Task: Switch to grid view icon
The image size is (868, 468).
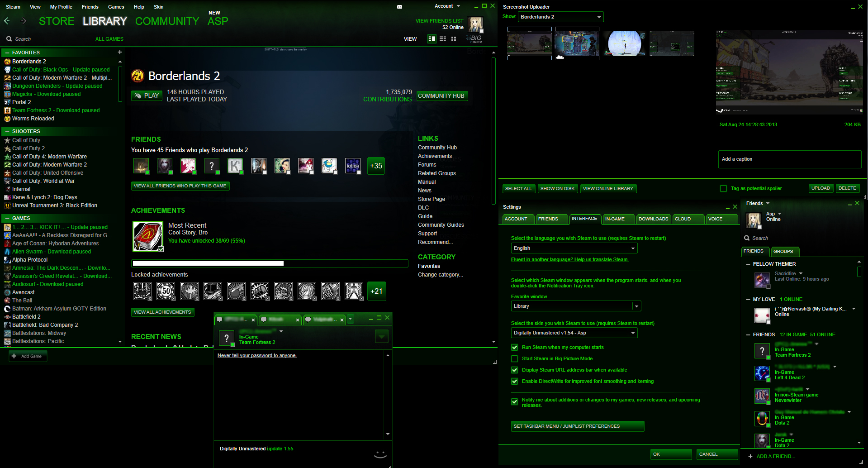Action: click(x=454, y=39)
